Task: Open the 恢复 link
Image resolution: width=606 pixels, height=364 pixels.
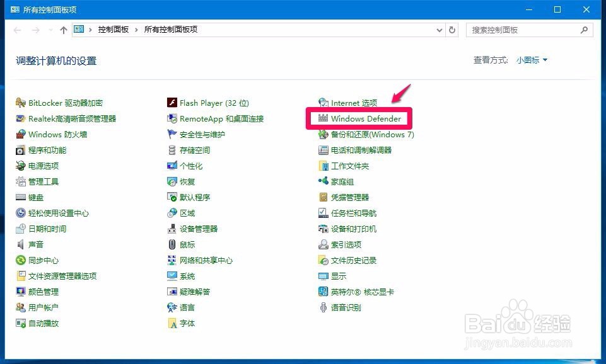Action: [187, 181]
